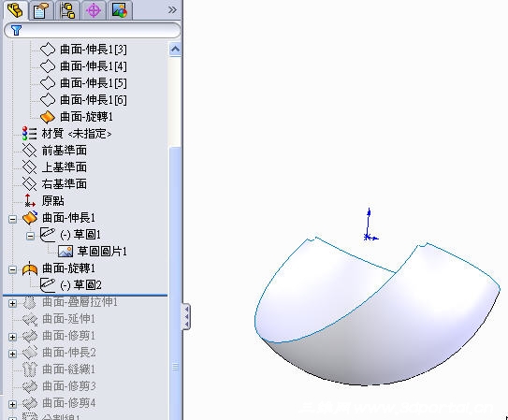Viewport: 508px width, 420px height.
Task: Open the FeatureManager design tree tab
Action: [15, 10]
